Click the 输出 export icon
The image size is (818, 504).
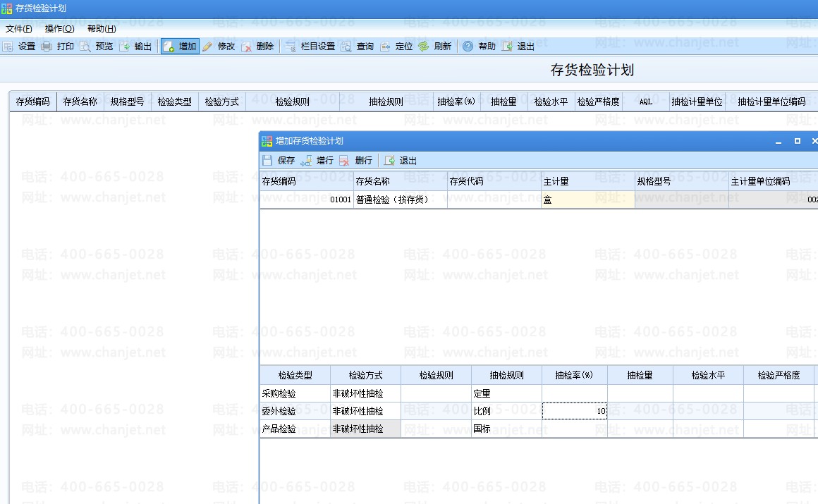(124, 47)
